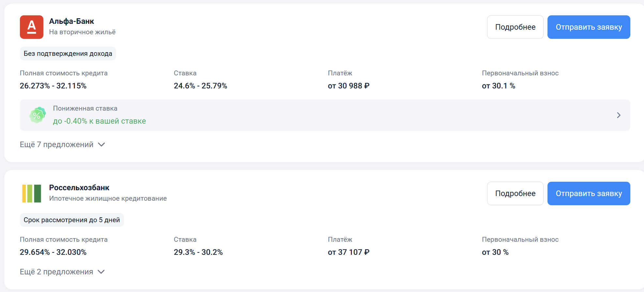Open the "Пониженная ставка" banner
Screen dimensions: 644x292
click(x=325, y=115)
